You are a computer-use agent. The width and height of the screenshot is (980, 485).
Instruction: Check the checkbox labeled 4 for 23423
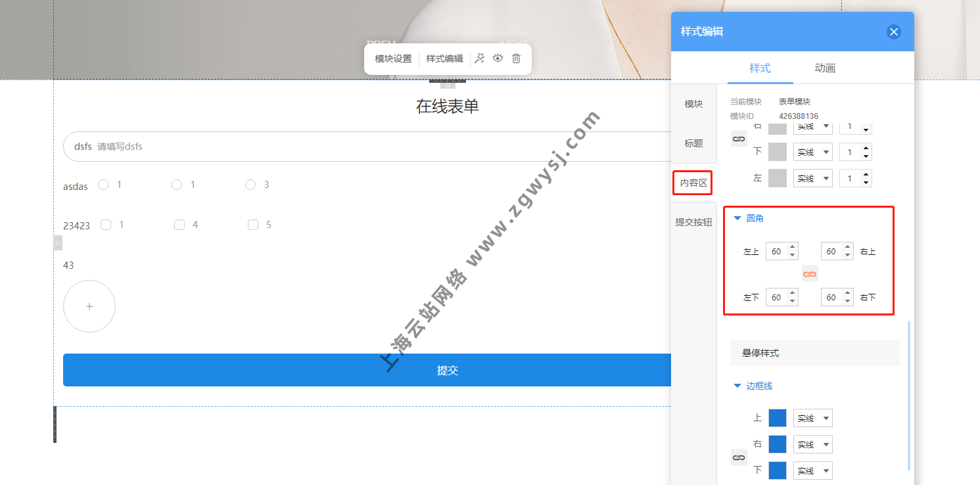click(179, 225)
